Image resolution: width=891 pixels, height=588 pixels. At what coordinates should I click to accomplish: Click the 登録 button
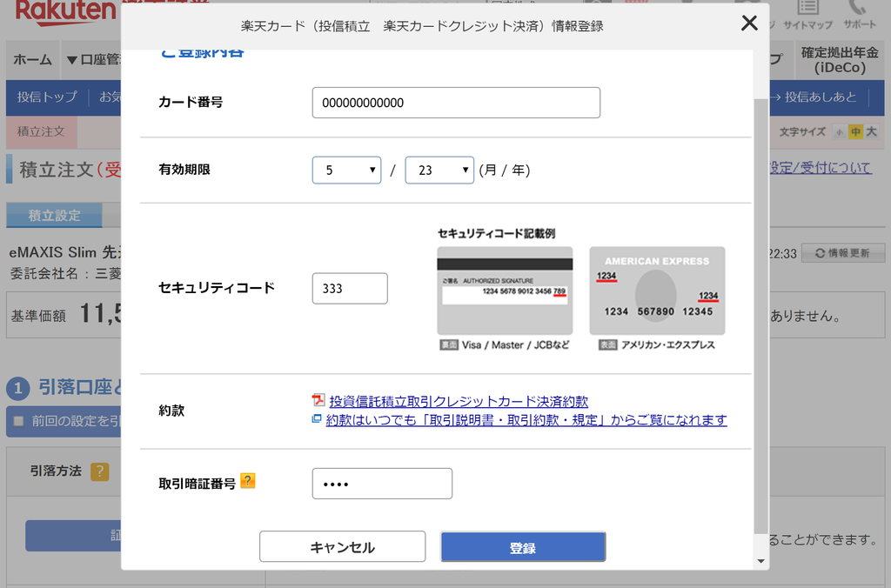pyautogui.click(x=523, y=547)
